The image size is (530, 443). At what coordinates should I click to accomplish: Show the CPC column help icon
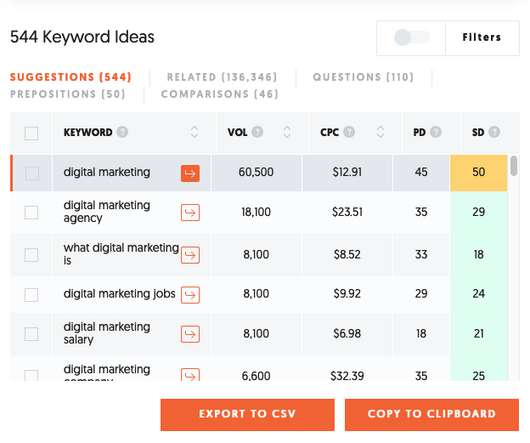[349, 132]
